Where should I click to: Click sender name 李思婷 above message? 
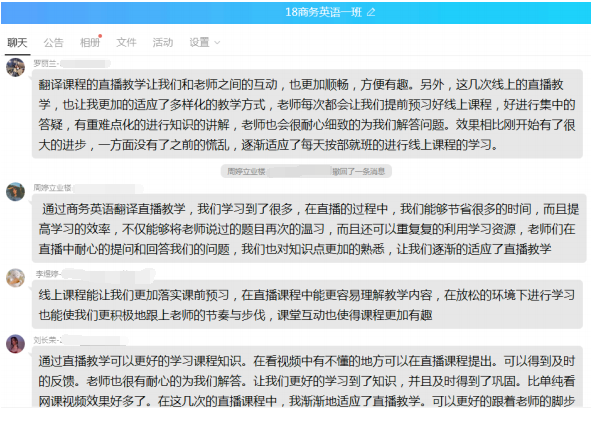click(47, 274)
